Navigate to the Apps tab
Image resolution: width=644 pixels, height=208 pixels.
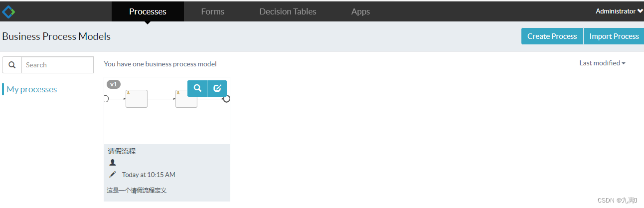pyautogui.click(x=360, y=11)
